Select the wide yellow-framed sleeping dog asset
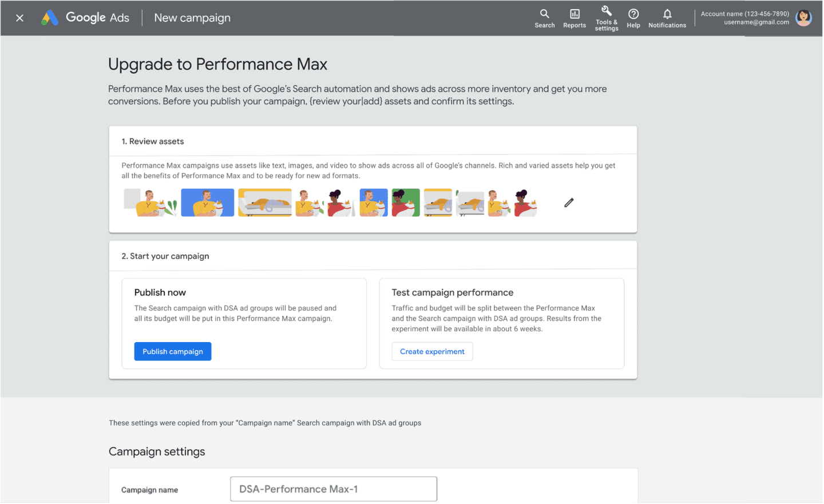This screenshot has width=824, height=504. tap(265, 203)
